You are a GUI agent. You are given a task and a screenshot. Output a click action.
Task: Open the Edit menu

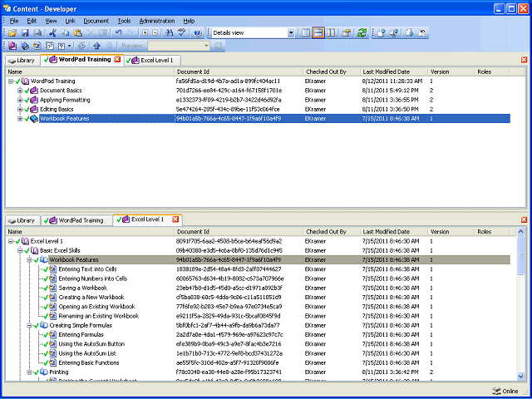point(32,21)
